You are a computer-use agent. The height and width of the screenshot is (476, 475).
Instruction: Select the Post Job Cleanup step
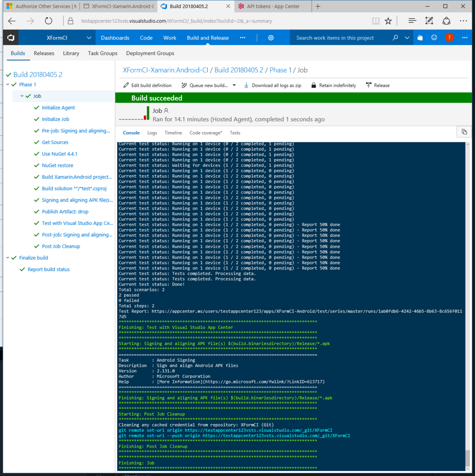(x=61, y=246)
